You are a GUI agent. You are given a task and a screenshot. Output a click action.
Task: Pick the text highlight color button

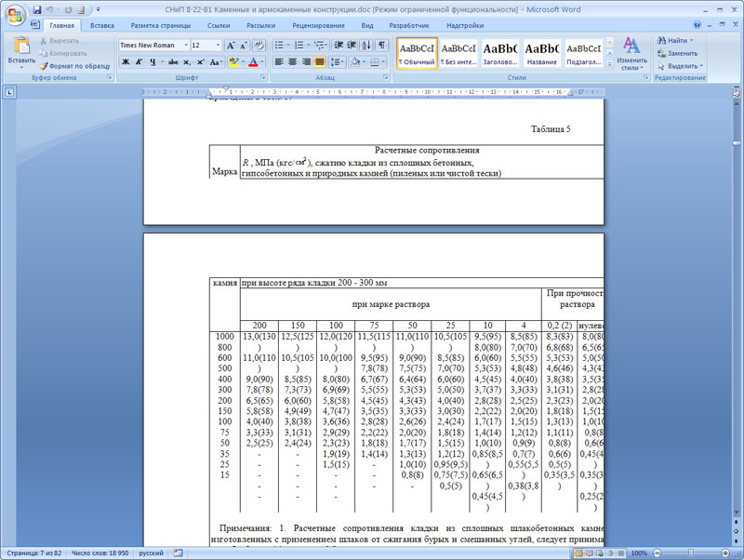(233, 61)
